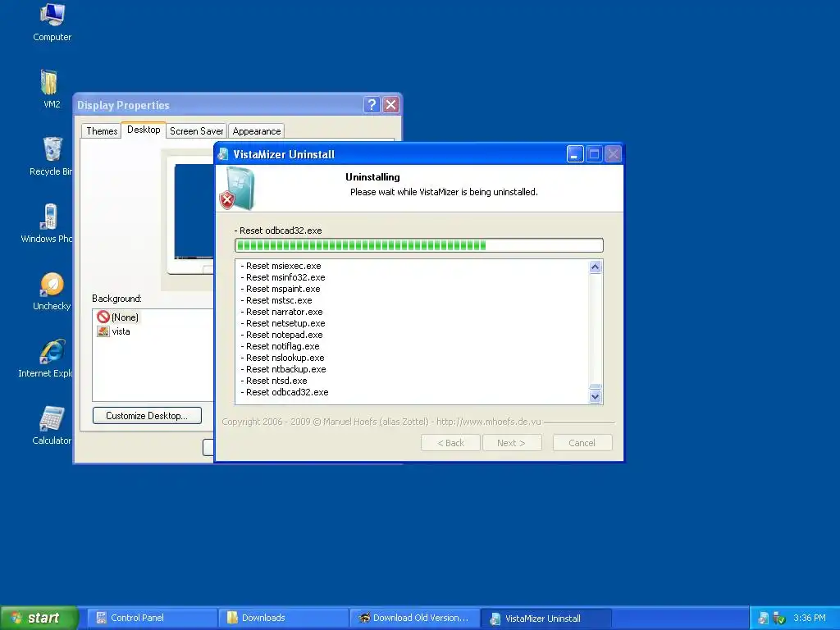
Task: Click the green uninstall progress bar
Action: [x=419, y=245]
